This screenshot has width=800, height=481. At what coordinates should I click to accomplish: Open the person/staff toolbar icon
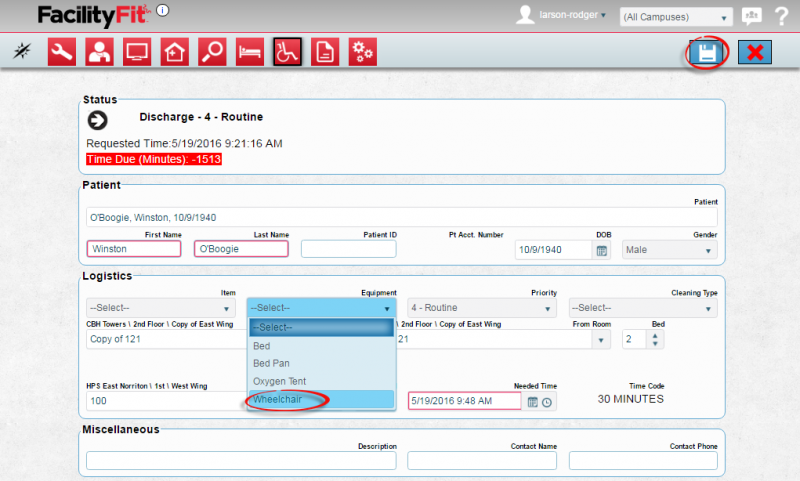tap(99, 52)
